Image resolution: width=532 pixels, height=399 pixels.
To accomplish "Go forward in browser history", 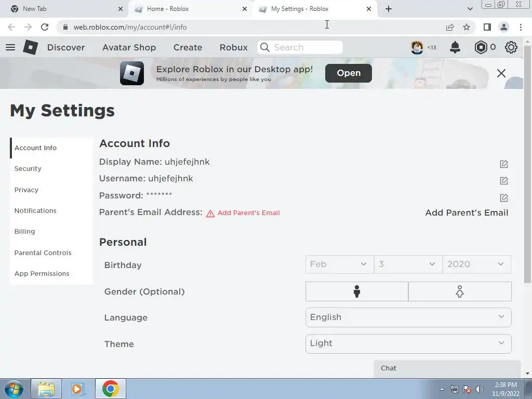I will point(28,27).
